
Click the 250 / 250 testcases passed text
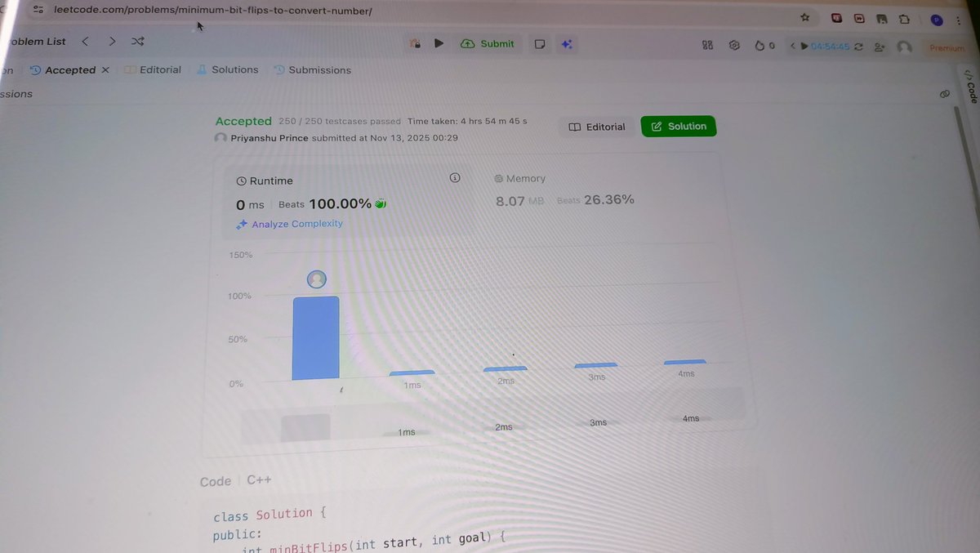point(340,121)
